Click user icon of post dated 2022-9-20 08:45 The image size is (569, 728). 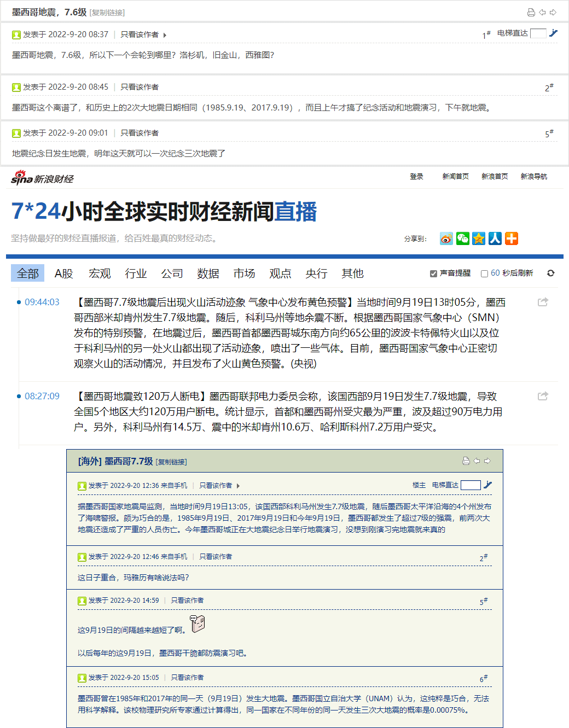click(x=16, y=87)
